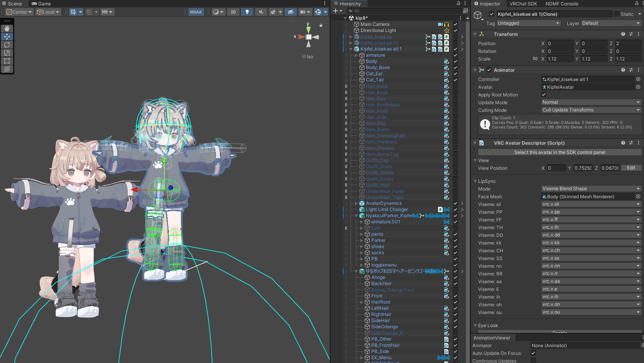Toggle Auto Update On Focus checkbox
Image resolution: width=644 pixels, height=363 pixels.
click(x=533, y=353)
